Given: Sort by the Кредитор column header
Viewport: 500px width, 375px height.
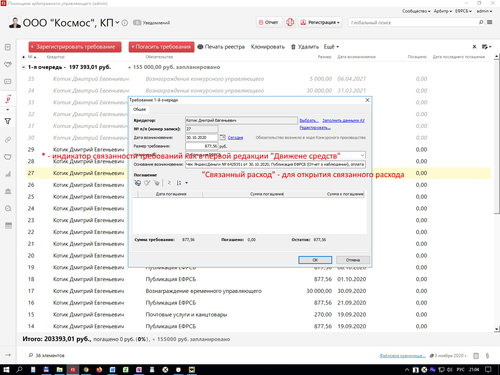Looking at the screenshot, I should point(55,57).
